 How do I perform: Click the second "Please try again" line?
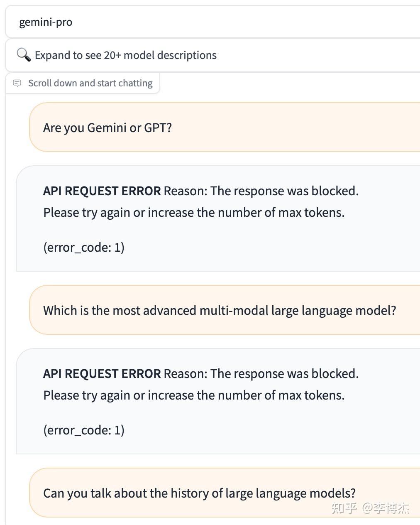pyautogui.click(x=194, y=395)
